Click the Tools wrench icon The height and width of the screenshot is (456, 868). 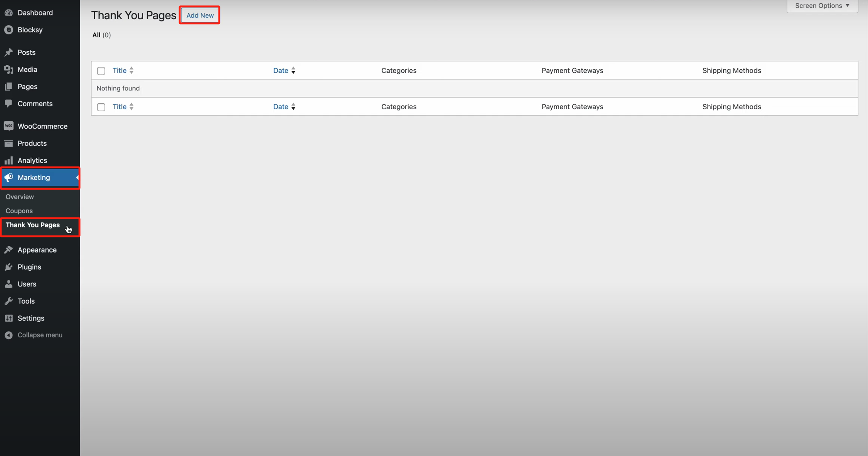click(9, 301)
